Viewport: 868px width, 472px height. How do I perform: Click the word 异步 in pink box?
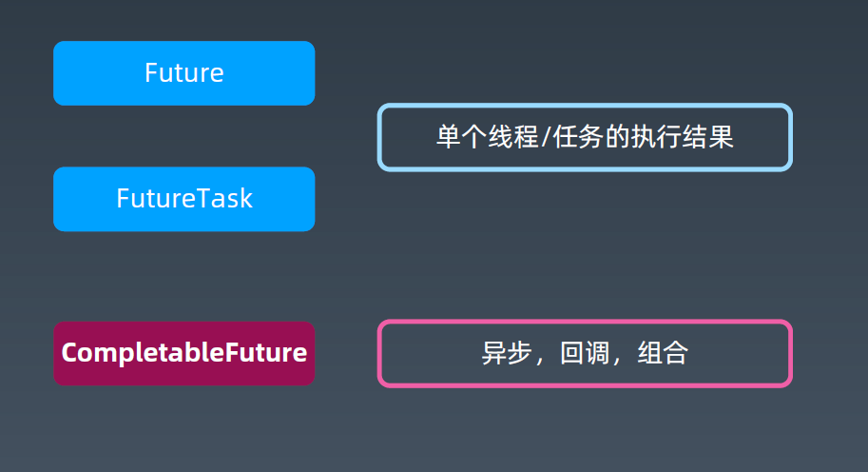pyautogui.click(x=506, y=353)
